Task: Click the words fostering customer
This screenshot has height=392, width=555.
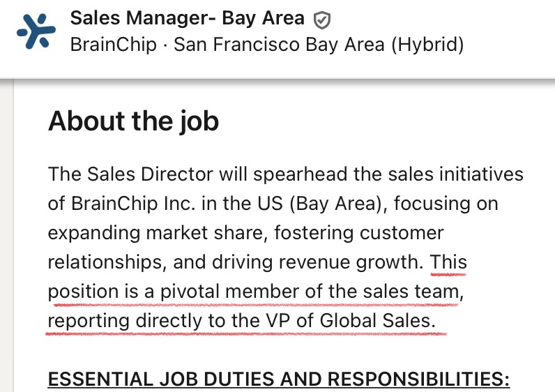Action: [x=359, y=232]
